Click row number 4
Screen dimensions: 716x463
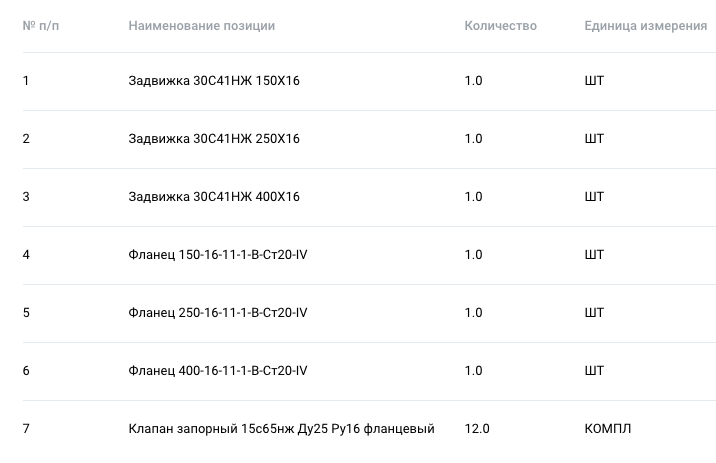click(x=26, y=255)
